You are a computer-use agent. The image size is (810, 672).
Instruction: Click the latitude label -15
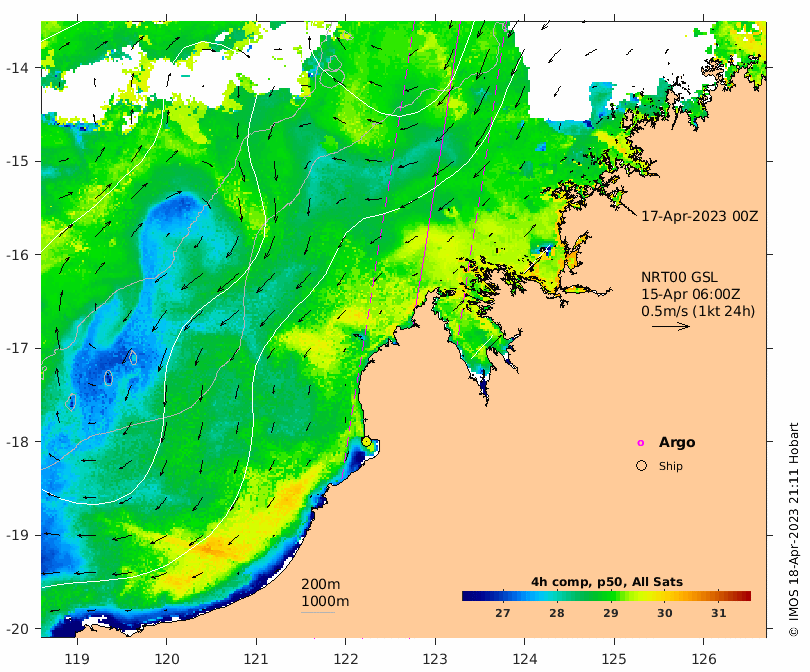(x=17, y=161)
